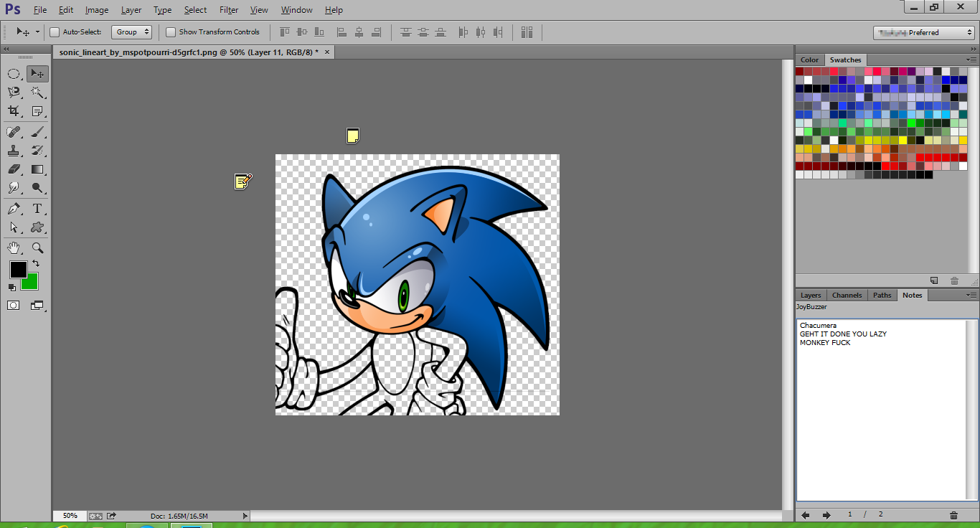The image size is (980, 528).
Task: Select the Clone Stamp tool
Action: pyautogui.click(x=14, y=151)
